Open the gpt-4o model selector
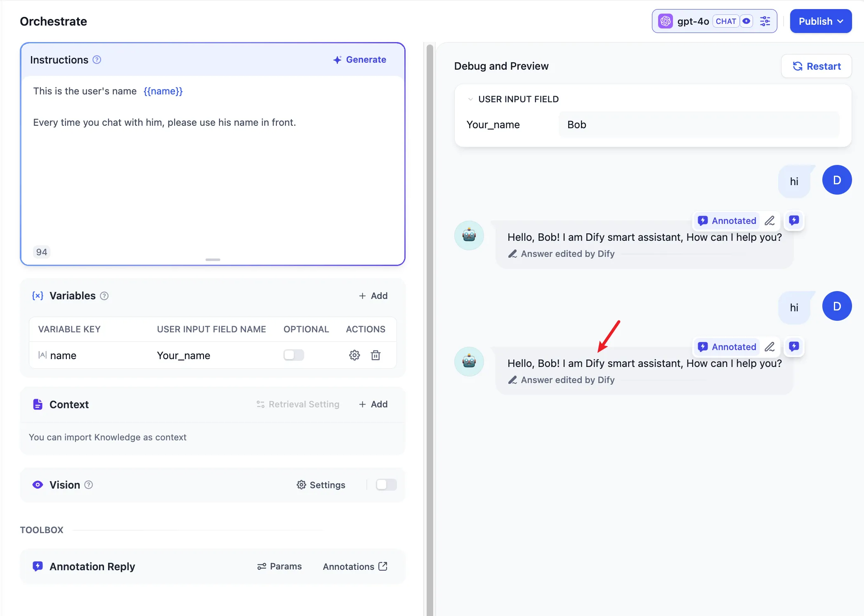 click(693, 21)
